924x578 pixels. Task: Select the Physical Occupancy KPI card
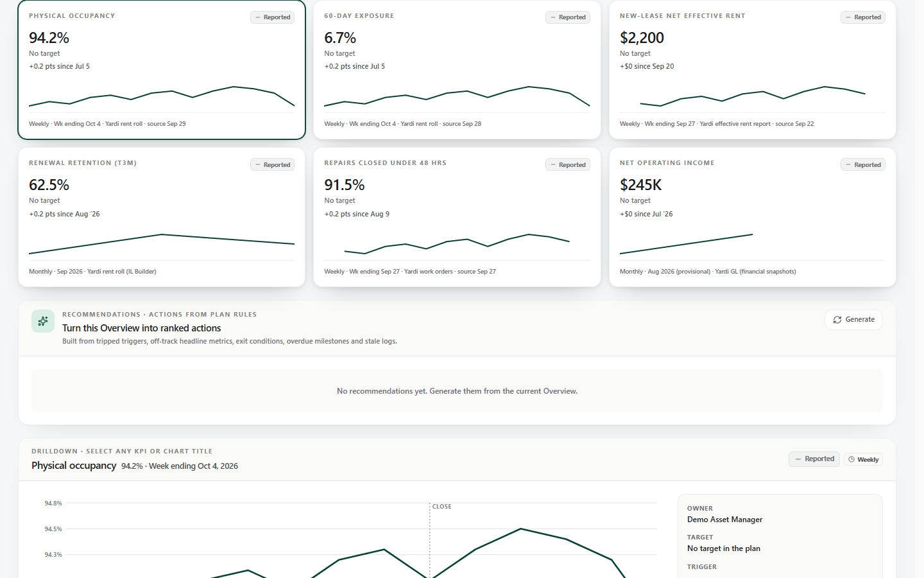(x=162, y=70)
